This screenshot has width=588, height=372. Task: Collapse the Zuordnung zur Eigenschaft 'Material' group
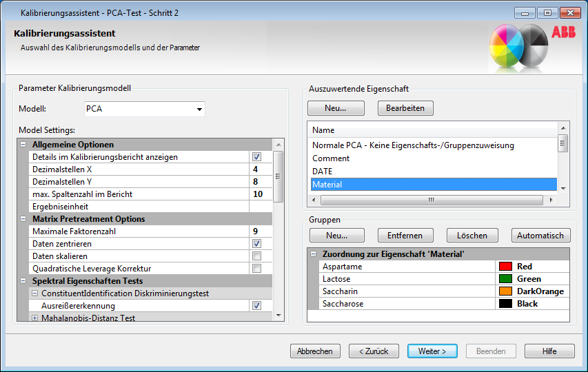pyautogui.click(x=314, y=254)
